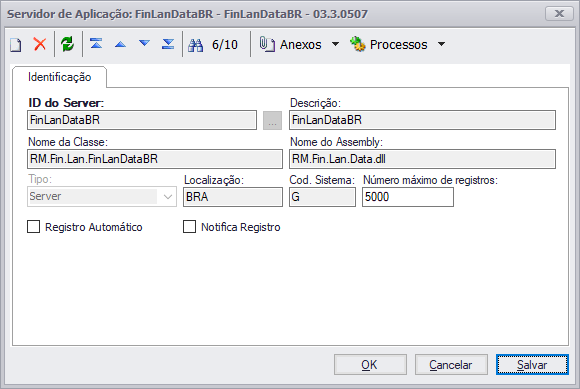Enable the Registro Automático checkbox

pyautogui.click(x=33, y=227)
